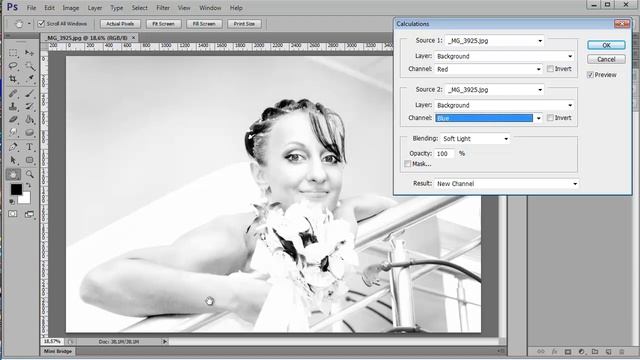The width and height of the screenshot is (640, 360).
Task: Toggle Quick Mask mode
Action: tap(13, 214)
